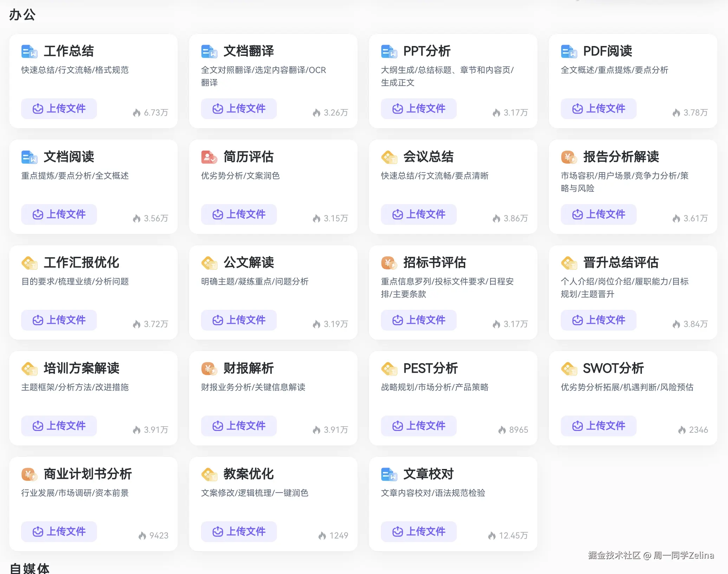Screen dimensions: 728x574
Task: Click the 办公 section heading
Action: pyautogui.click(x=22, y=14)
